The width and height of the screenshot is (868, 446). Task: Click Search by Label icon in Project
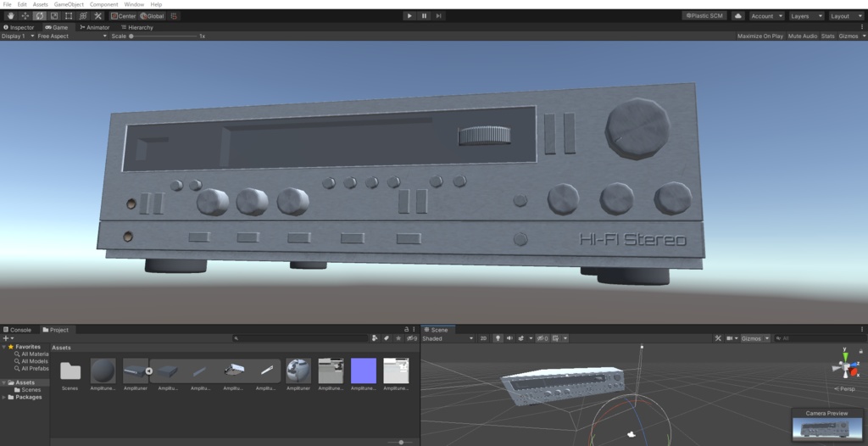(x=387, y=338)
